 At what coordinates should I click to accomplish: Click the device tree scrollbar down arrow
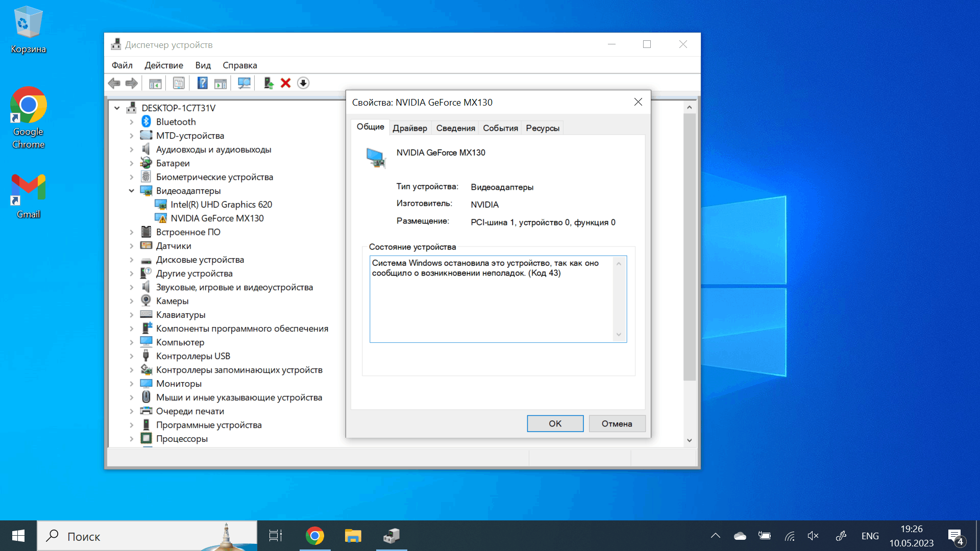point(690,440)
